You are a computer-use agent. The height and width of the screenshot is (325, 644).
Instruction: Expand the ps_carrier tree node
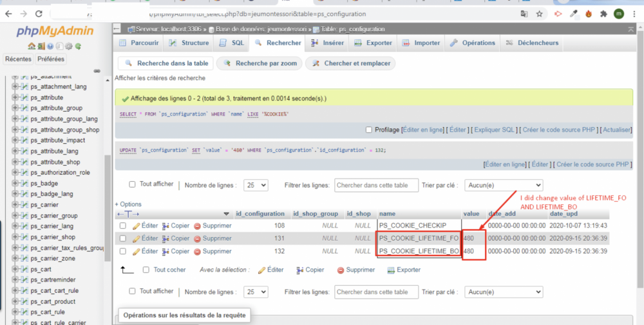15,205
